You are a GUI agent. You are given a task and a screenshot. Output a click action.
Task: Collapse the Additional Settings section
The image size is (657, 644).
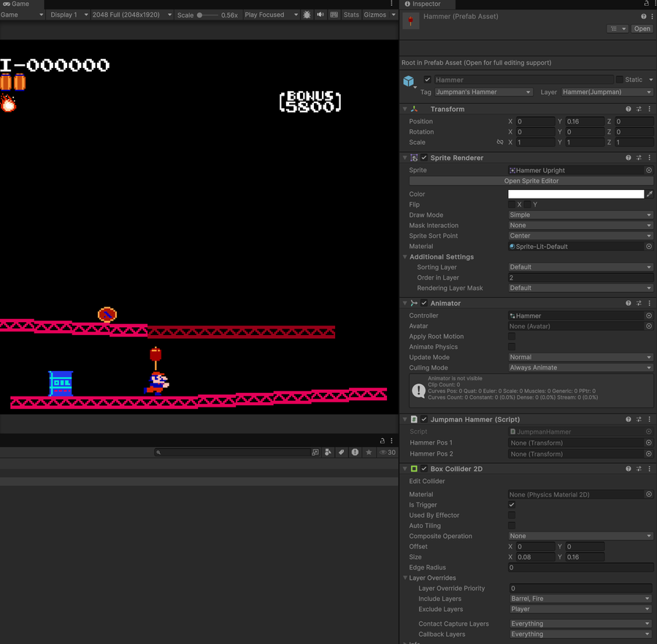pyautogui.click(x=405, y=257)
